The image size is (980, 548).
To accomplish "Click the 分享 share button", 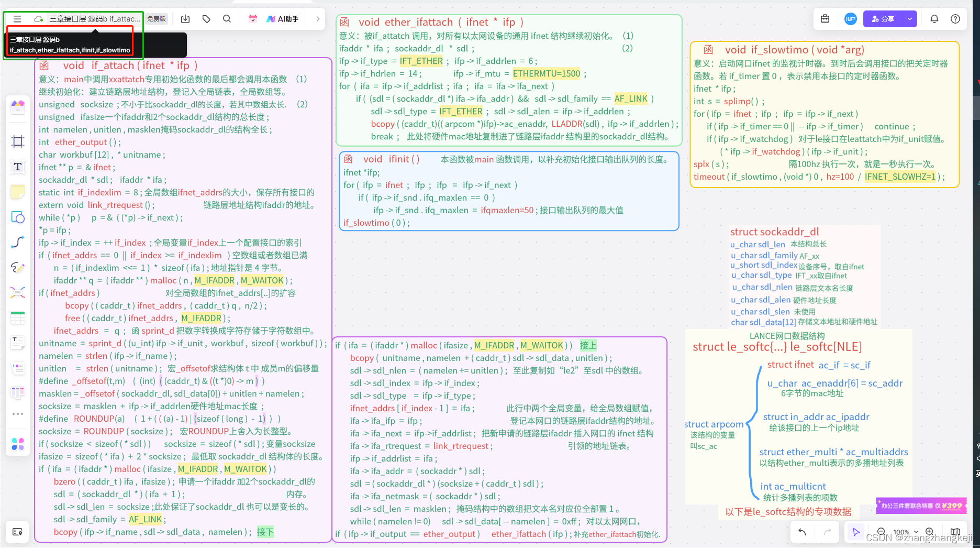I will (883, 19).
